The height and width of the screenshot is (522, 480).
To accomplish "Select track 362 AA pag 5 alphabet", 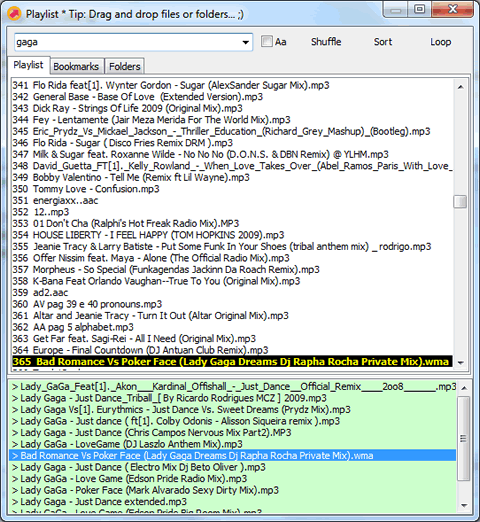I will [232, 327].
